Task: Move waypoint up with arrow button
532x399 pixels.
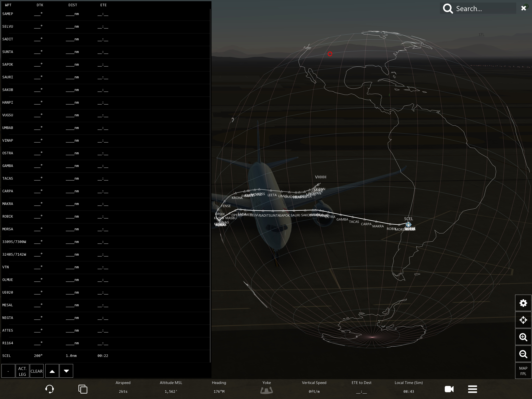Action: 52,371
